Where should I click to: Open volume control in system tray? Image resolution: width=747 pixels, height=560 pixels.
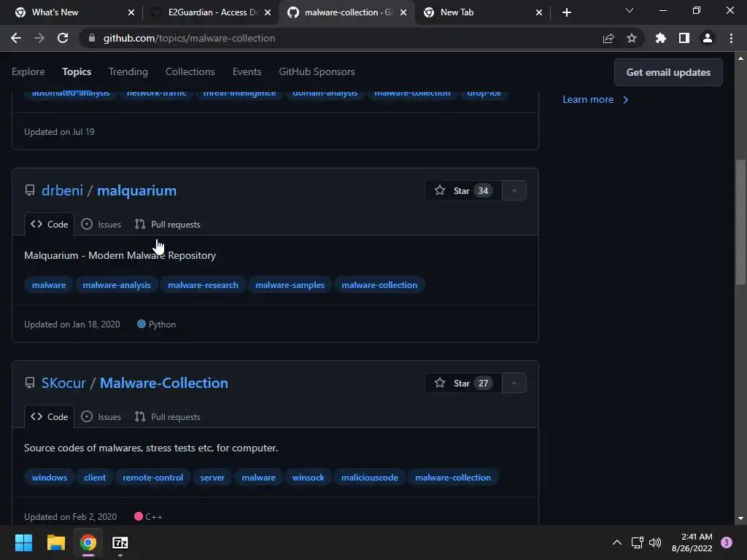pyautogui.click(x=655, y=542)
